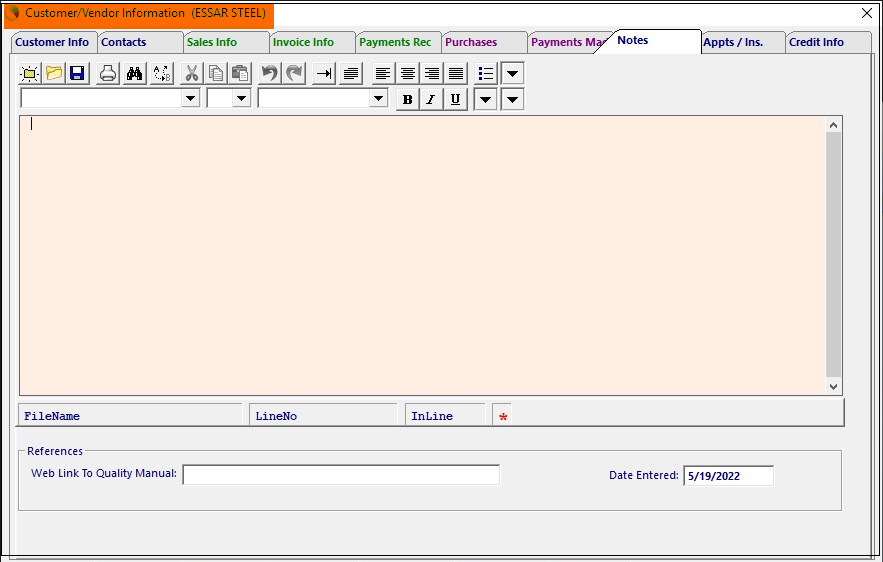Open Find with the binoculars icon

point(134,73)
